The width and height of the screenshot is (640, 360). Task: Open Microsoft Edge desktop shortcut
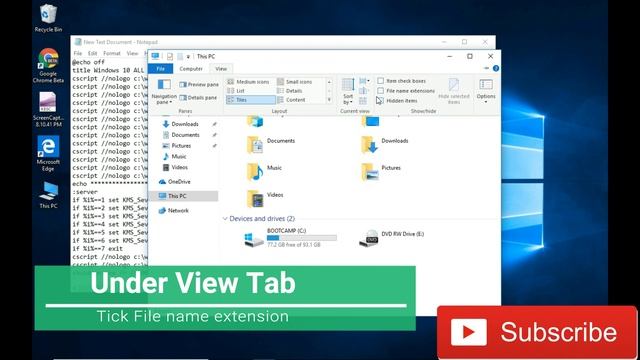(48, 153)
